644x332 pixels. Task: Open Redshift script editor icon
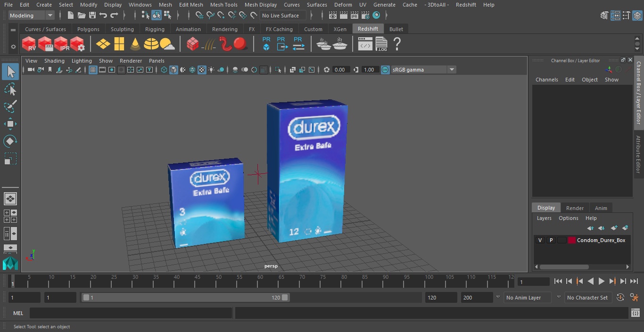click(365, 44)
